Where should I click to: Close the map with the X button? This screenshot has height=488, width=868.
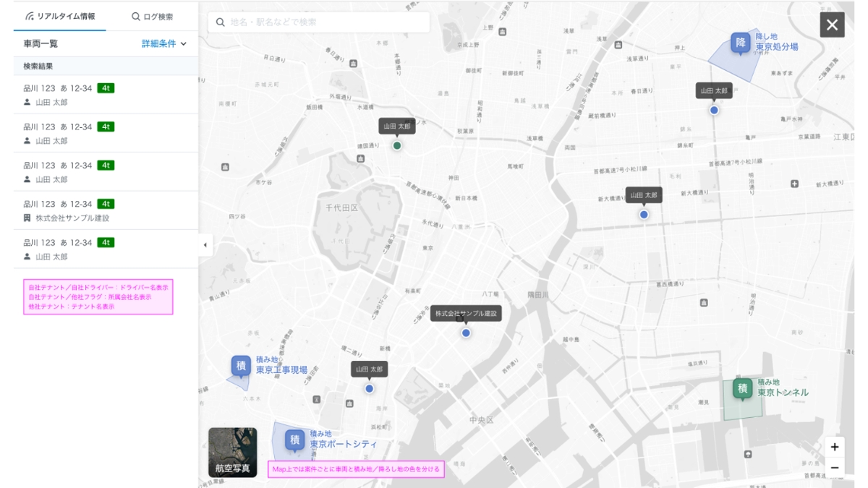pyautogui.click(x=832, y=25)
